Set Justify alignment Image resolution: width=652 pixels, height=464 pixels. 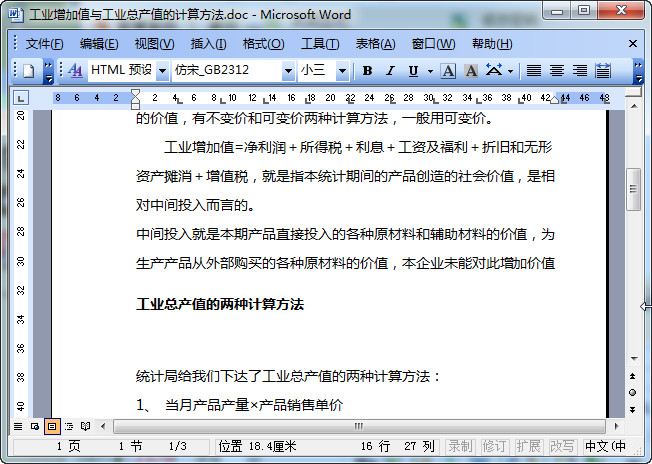point(533,71)
